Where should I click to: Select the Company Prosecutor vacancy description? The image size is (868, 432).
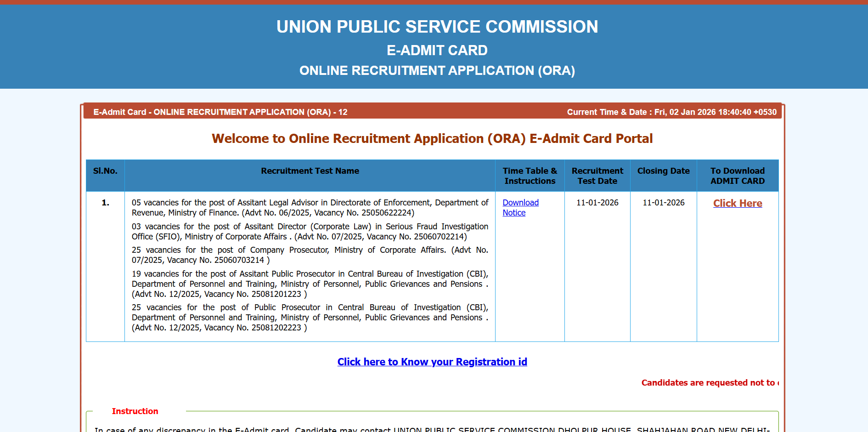310,255
